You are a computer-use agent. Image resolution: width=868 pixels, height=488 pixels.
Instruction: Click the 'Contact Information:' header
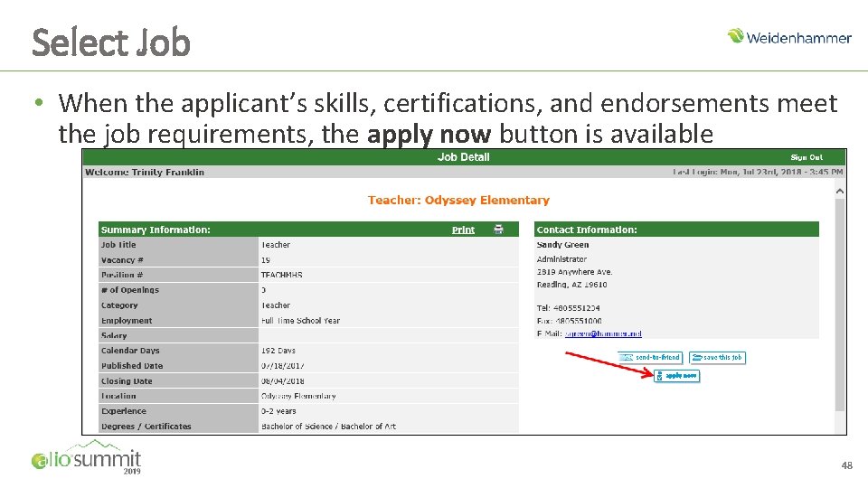pyautogui.click(x=587, y=230)
